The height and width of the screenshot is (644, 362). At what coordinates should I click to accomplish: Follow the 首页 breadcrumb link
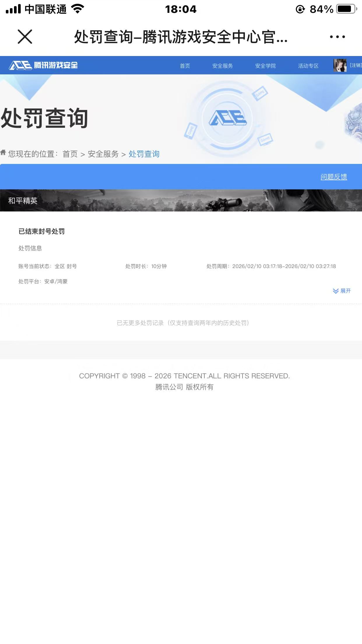point(70,154)
